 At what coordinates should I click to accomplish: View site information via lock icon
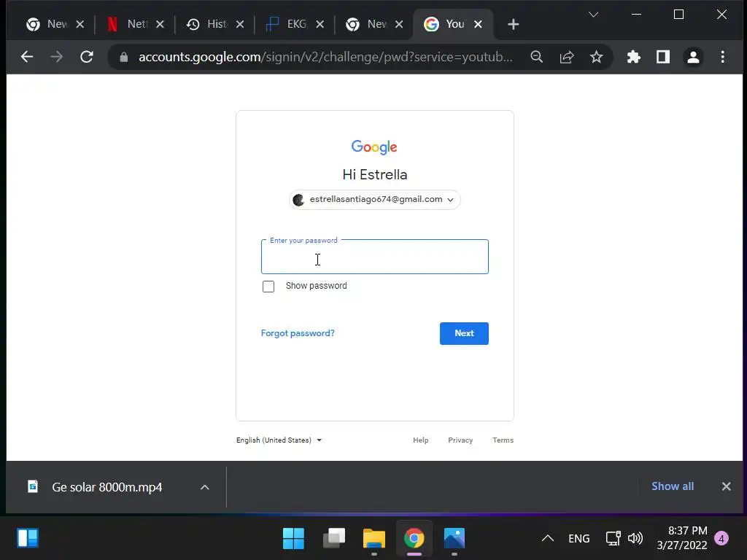pyautogui.click(x=124, y=57)
